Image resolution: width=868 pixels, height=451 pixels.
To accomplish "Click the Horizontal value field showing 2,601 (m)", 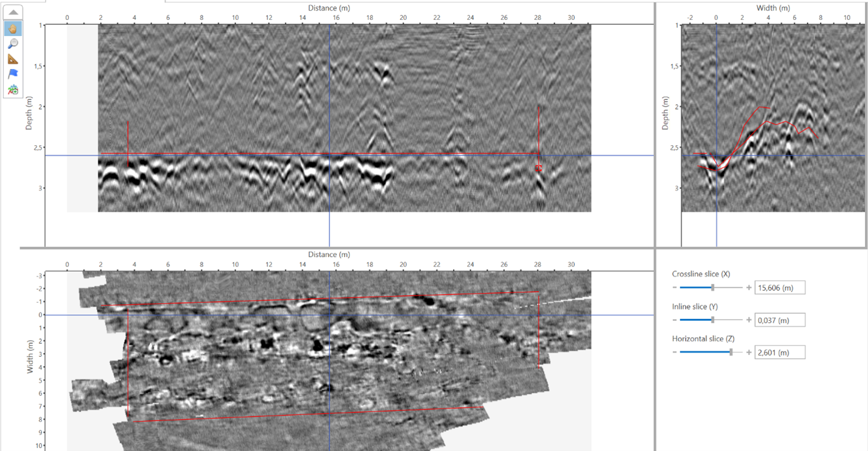I will [779, 353].
